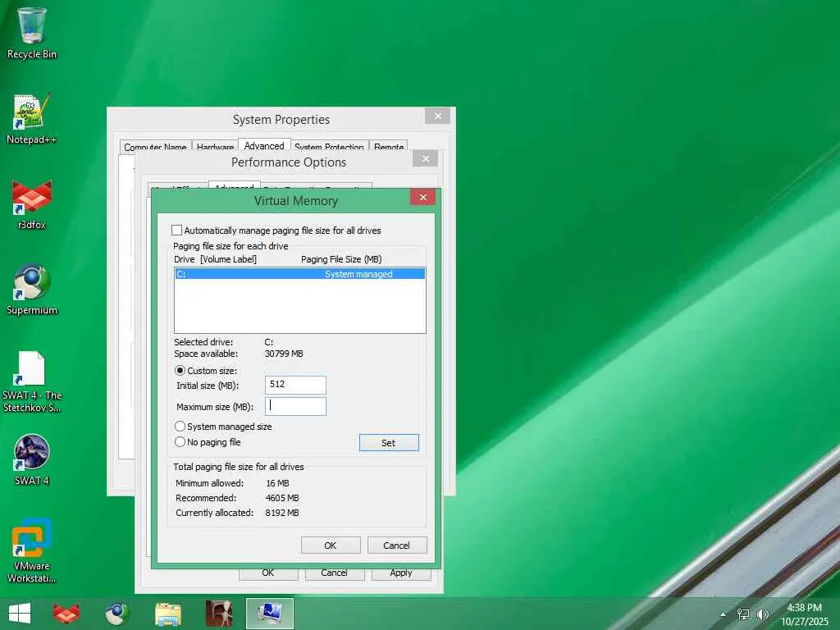Click Cancel in Performance Options window
The width and height of the screenshot is (840, 630).
[335, 573]
